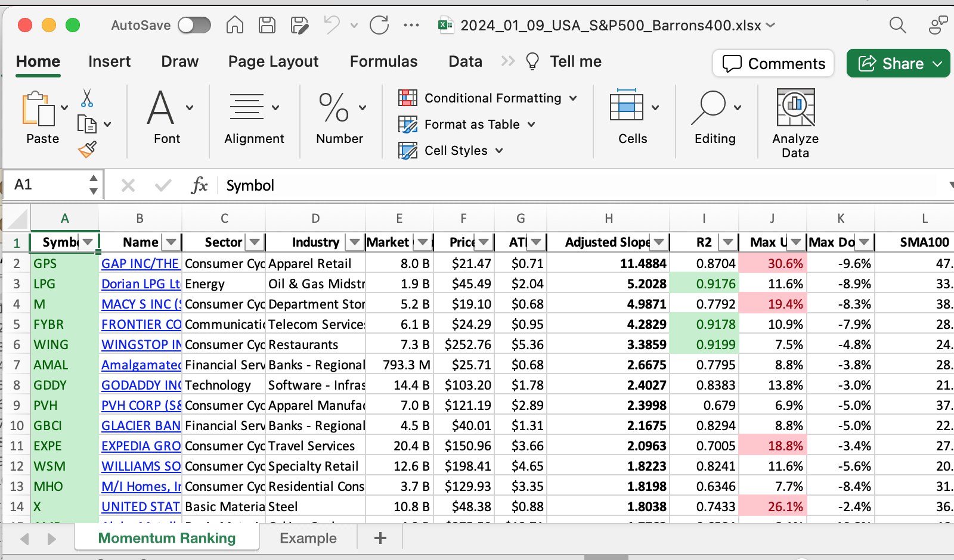Click the Redo arrow icon
Image resolution: width=954 pixels, height=560 pixels.
click(x=379, y=25)
